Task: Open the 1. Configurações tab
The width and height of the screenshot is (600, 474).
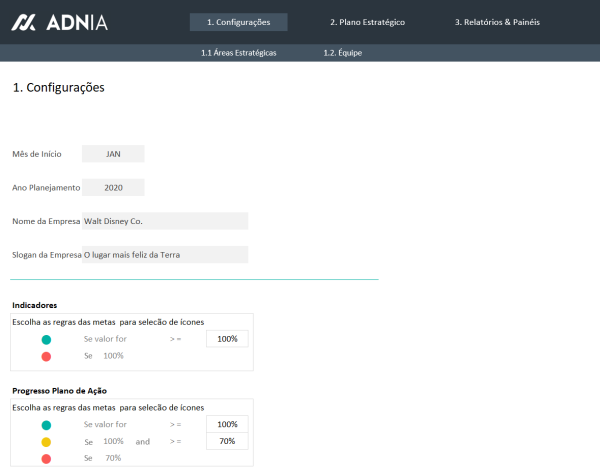Action: (238, 22)
